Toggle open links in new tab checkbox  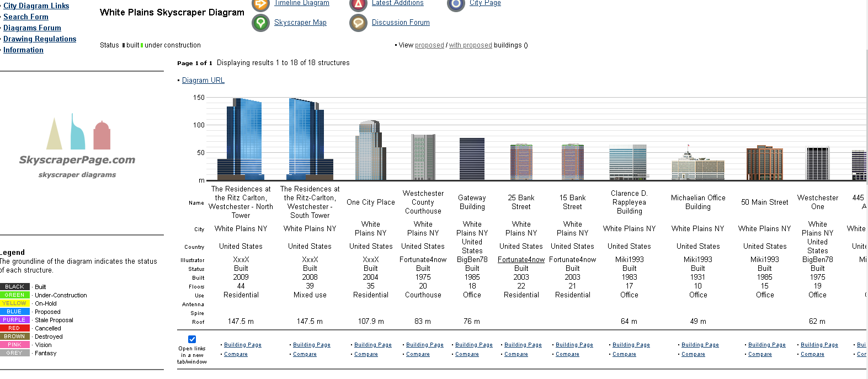click(192, 339)
